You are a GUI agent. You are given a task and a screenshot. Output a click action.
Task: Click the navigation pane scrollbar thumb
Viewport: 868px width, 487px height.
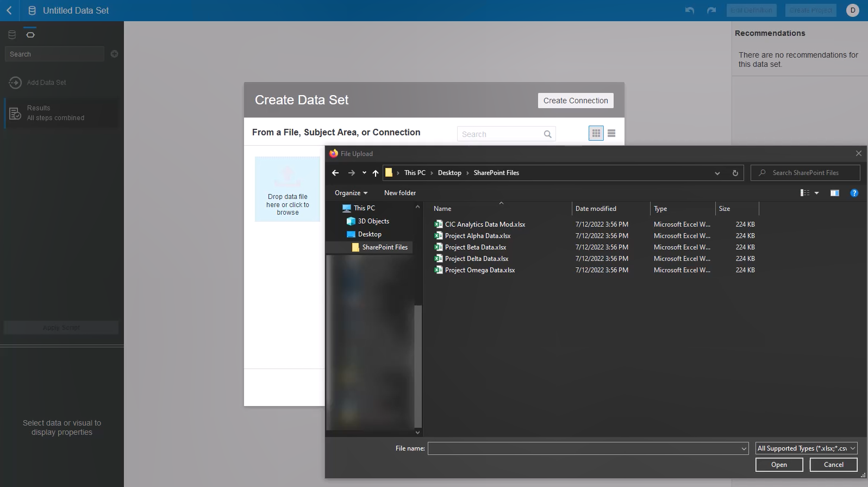417,365
